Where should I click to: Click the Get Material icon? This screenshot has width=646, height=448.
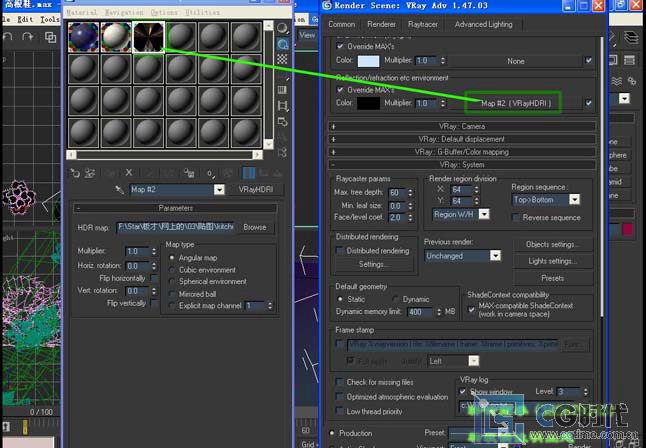tap(75, 173)
